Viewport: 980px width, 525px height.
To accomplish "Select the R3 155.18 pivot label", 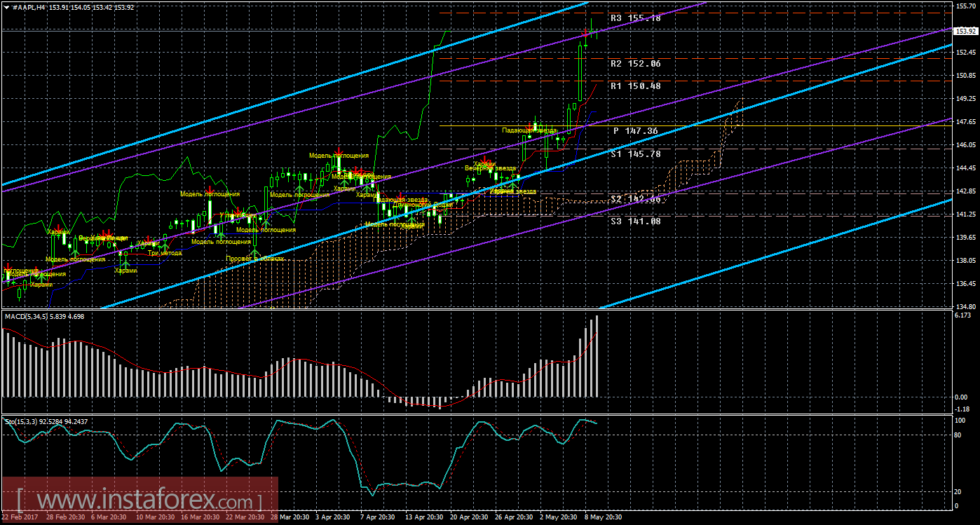I will (x=636, y=18).
